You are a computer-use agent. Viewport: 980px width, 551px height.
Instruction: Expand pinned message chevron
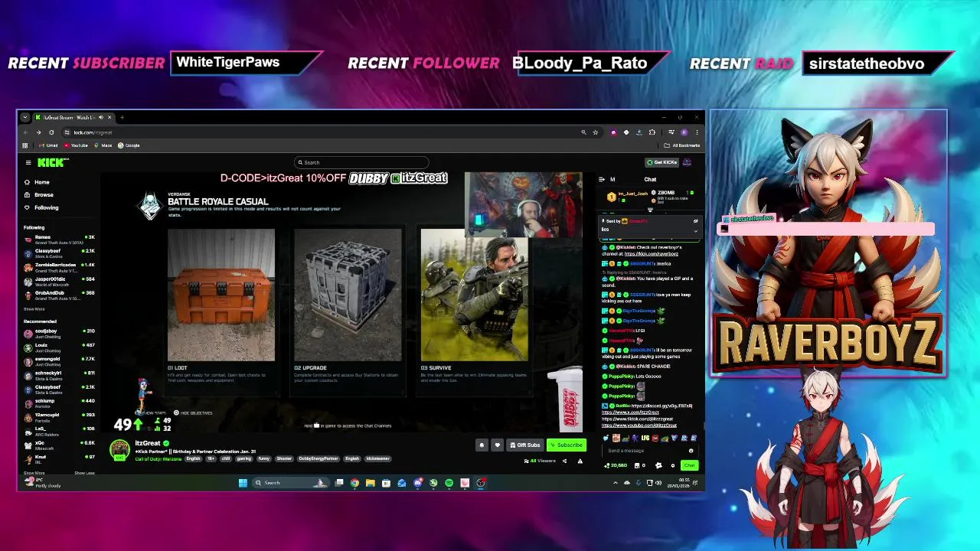pos(695,230)
